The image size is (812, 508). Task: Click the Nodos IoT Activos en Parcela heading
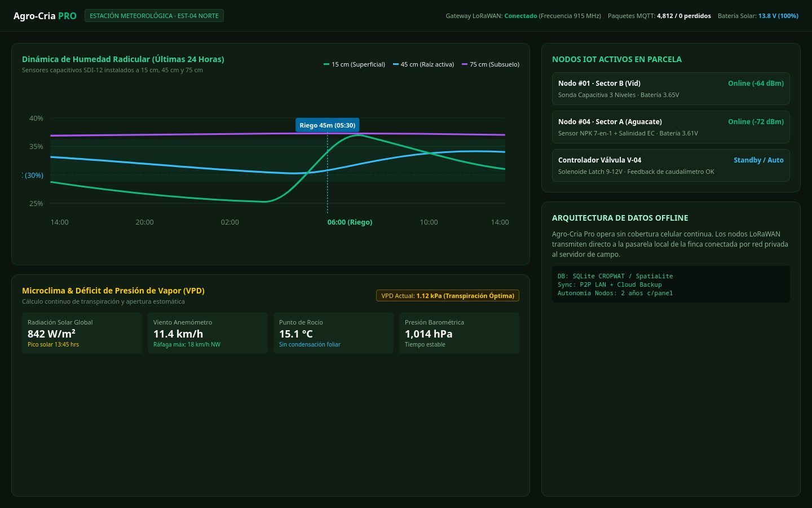pyautogui.click(x=617, y=59)
